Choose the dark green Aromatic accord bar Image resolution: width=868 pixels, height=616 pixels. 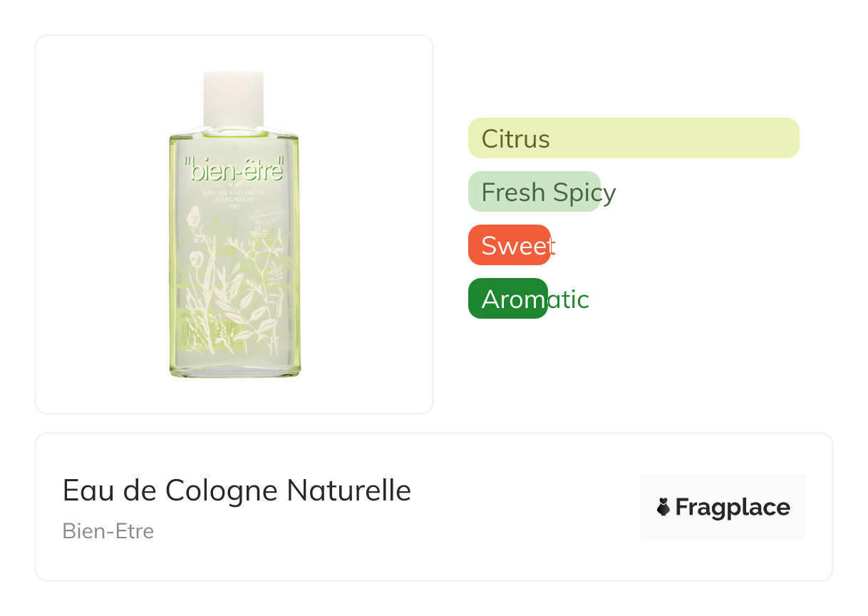(x=507, y=299)
